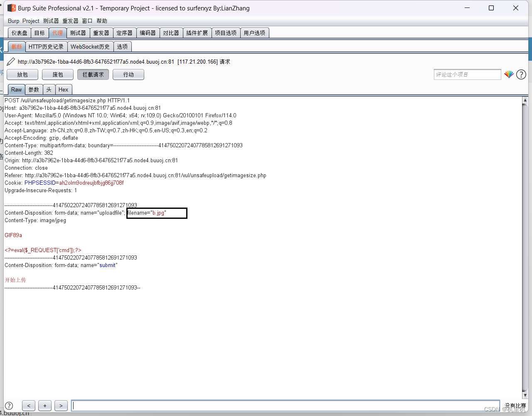Open the 行动 action menu
Viewport: 532px width, 416px height.
pos(128,74)
